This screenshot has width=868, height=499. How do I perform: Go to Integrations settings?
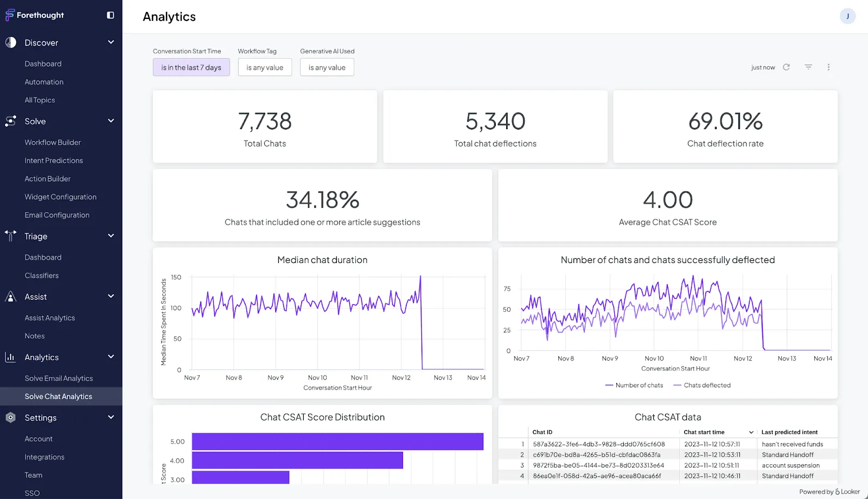[44, 457]
